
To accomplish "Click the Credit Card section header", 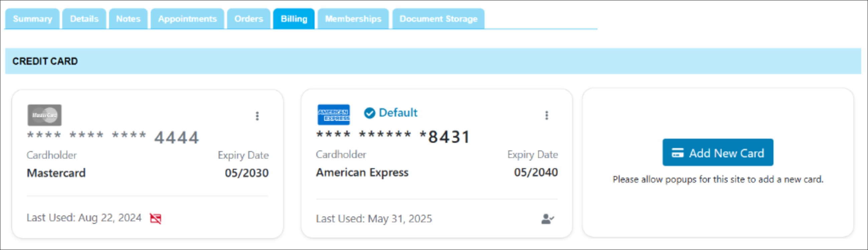I will [45, 61].
